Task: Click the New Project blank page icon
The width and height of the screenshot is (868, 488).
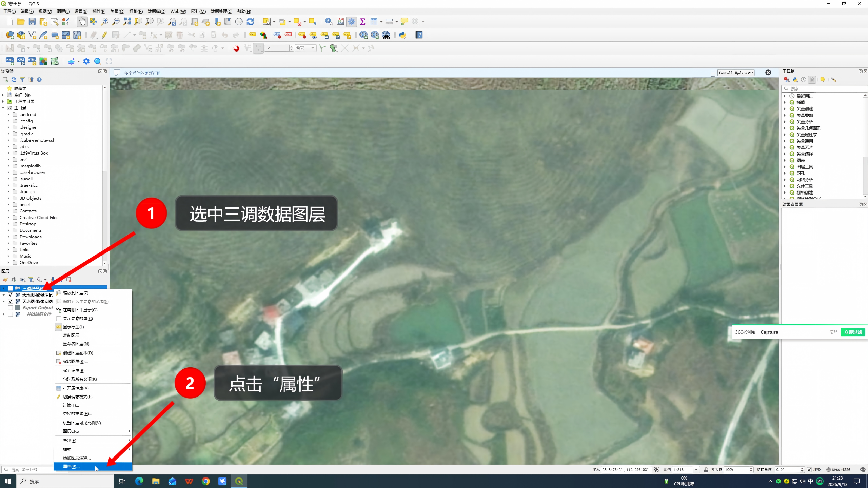Action: click(x=9, y=22)
